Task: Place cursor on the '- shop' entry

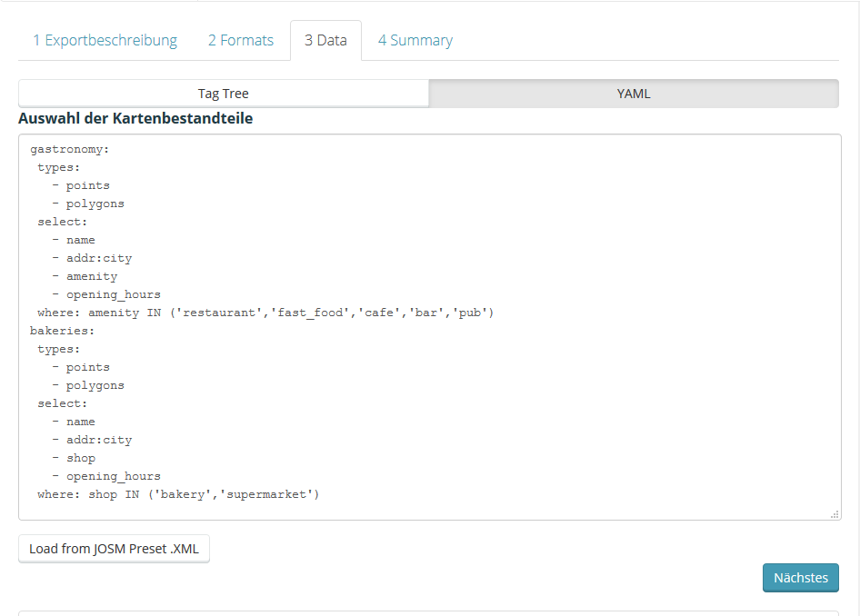Action: click(x=80, y=458)
